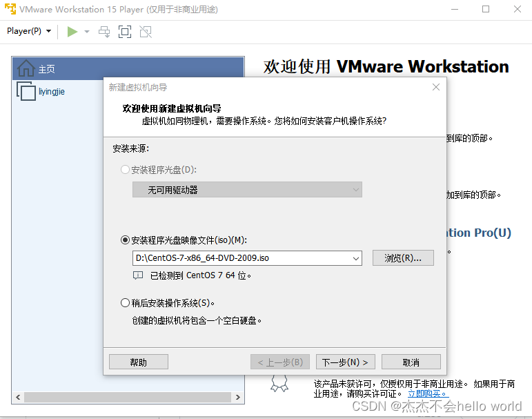Click the green power-on play icon
Image resolution: width=532 pixels, height=419 pixels.
point(72,32)
